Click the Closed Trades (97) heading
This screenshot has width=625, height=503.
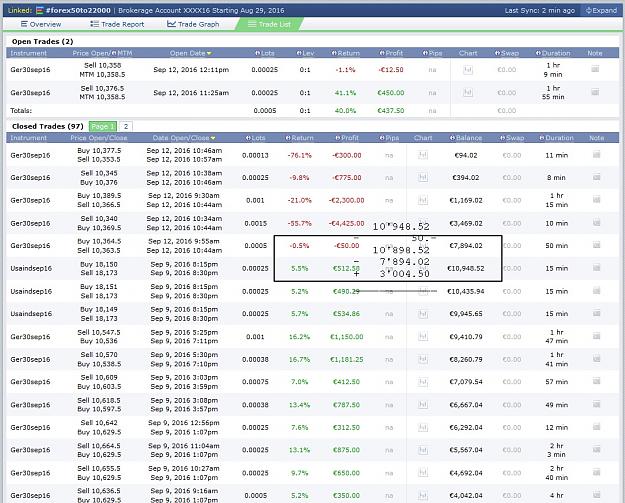pos(47,126)
